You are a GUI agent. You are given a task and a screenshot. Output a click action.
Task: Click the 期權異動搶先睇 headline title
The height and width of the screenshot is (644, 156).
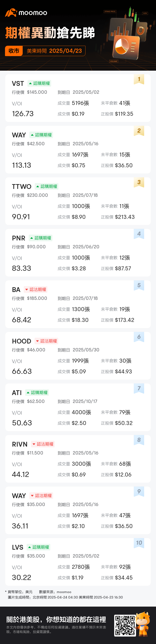50,33
